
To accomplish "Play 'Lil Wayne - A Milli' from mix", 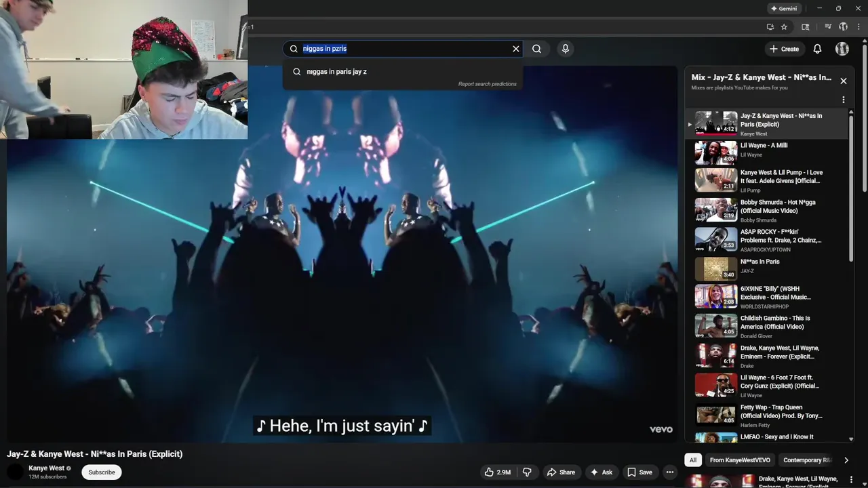I will coord(767,152).
